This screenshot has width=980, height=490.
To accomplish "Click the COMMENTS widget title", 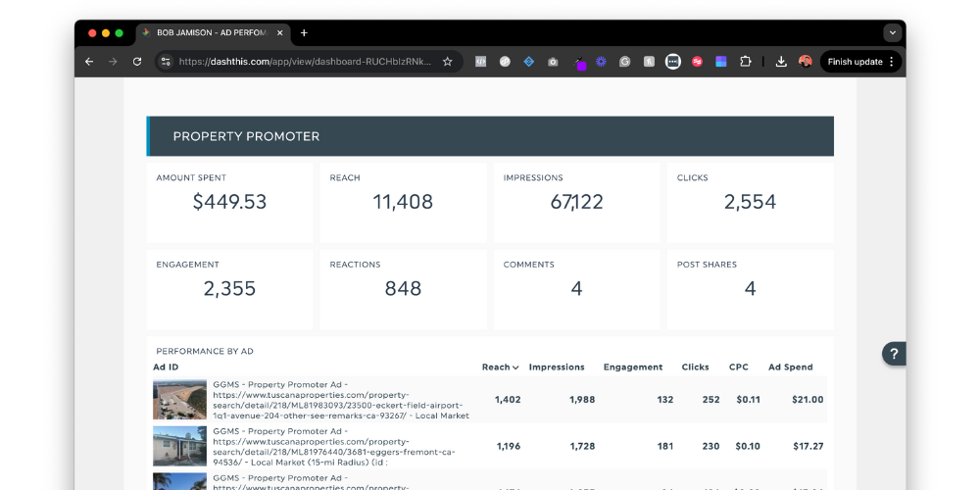I will 529,265.
